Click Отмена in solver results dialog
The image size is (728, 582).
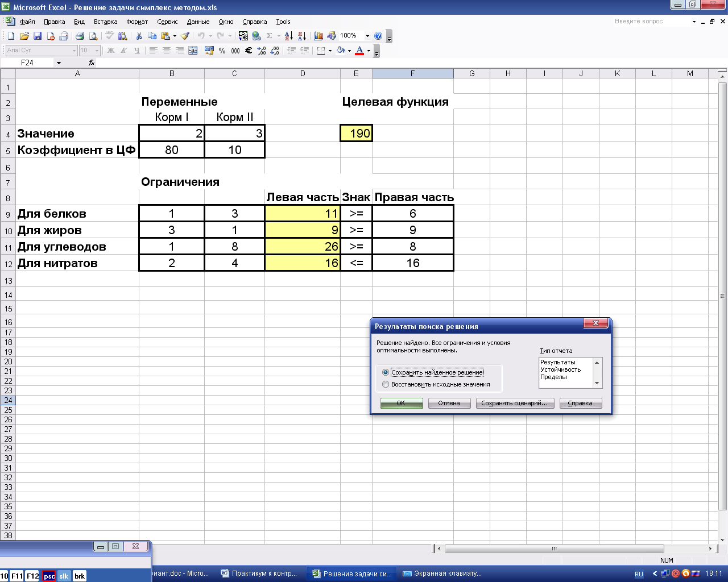(449, 403)
